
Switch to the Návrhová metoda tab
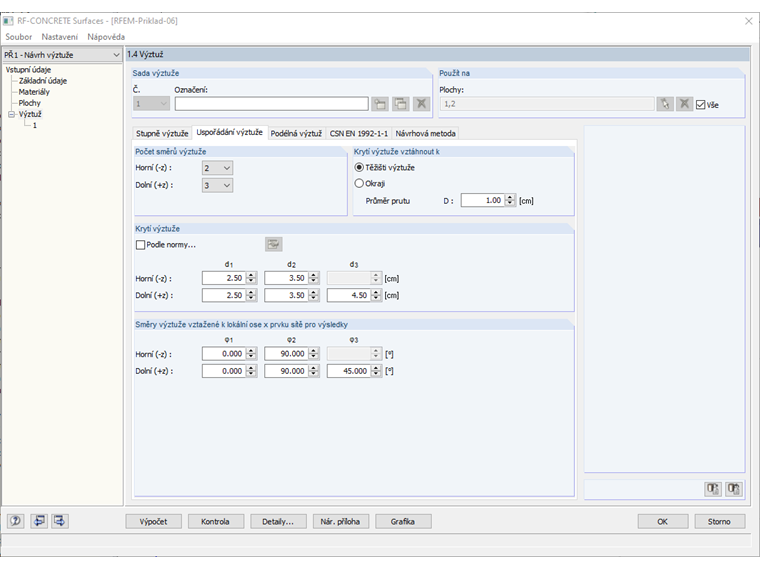[x=426, y=133]
